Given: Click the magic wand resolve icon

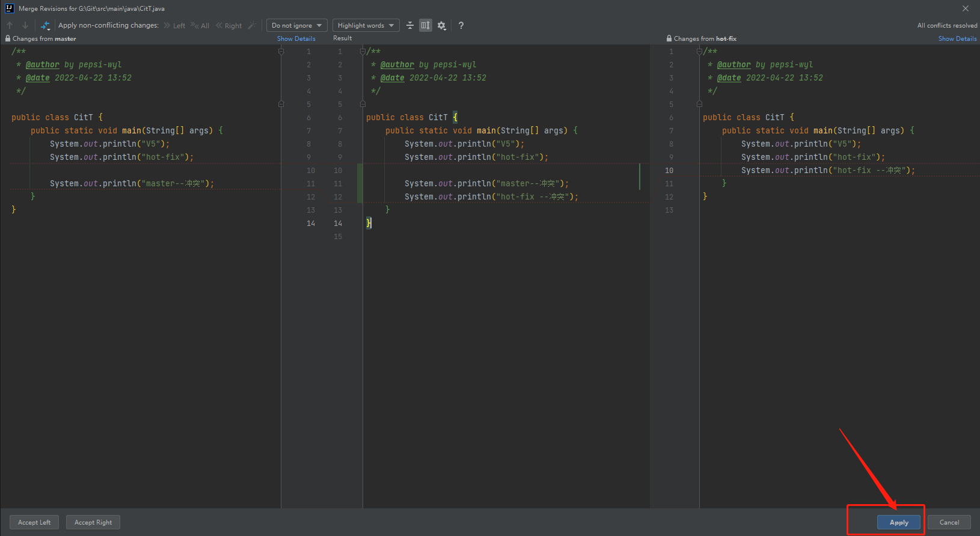Looking at the screenshot, I should click(252, 25).
